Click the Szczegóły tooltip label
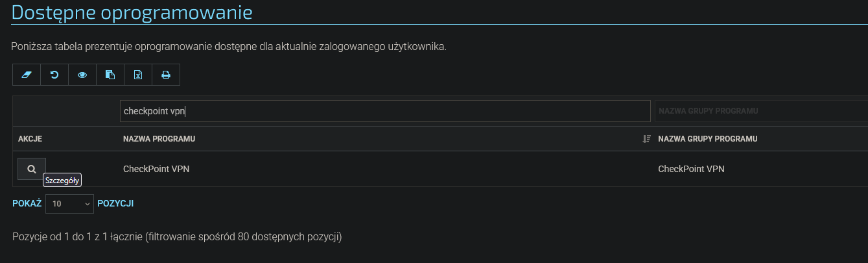 point(62,181)
